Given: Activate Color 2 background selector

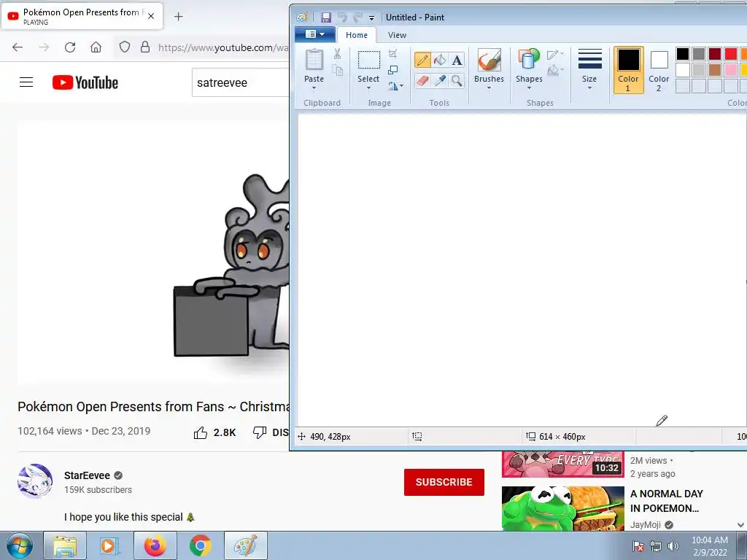Looking at the screenshot, I should coord(659,69).
